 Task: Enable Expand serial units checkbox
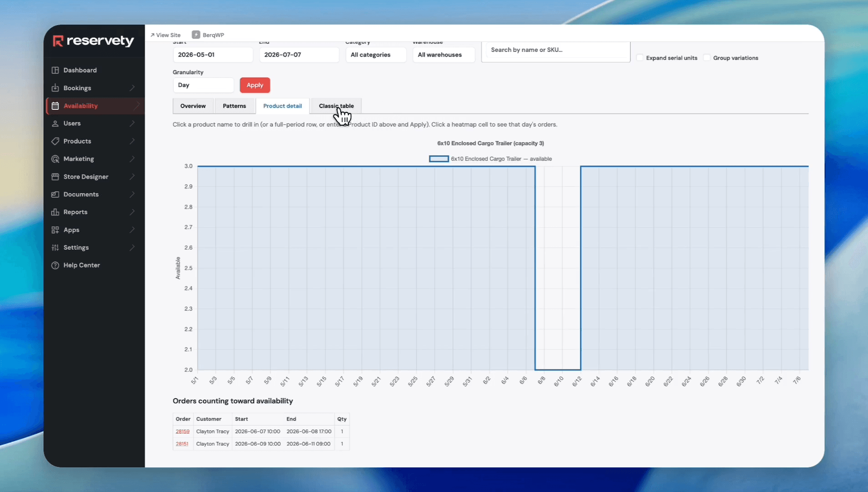(640, 58)
